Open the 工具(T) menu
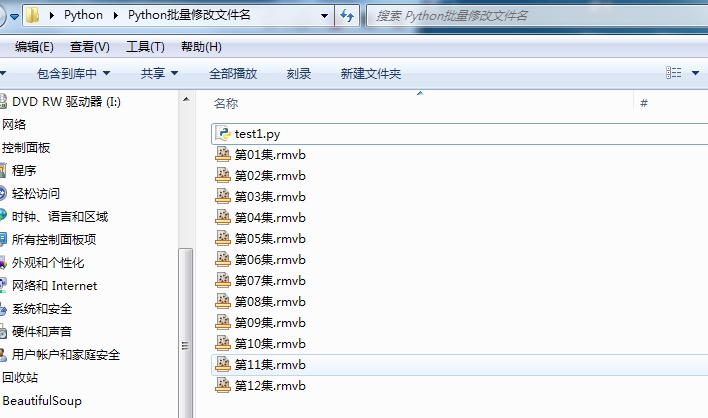 145,46
